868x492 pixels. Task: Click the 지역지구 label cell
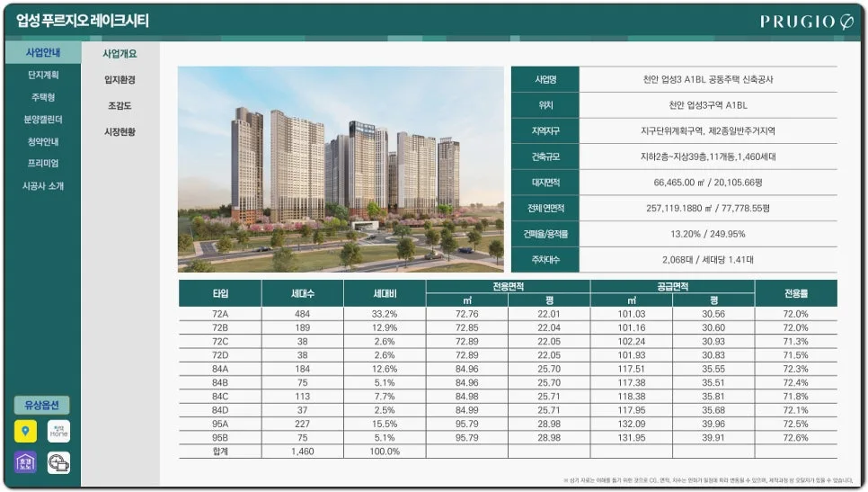tap(545, 130)
